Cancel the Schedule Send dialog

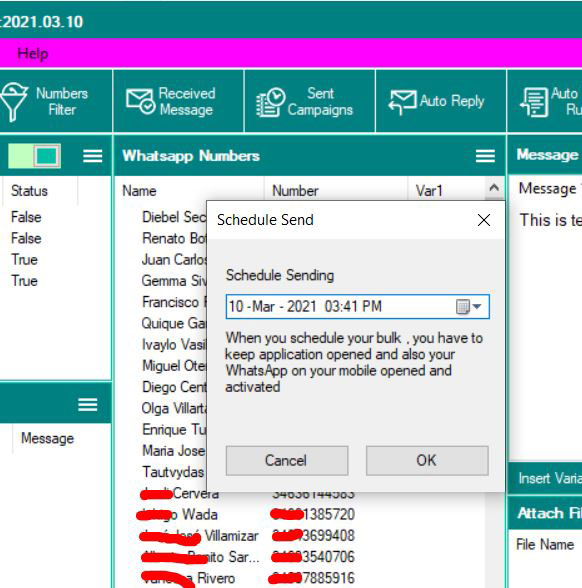coord(287,460)
